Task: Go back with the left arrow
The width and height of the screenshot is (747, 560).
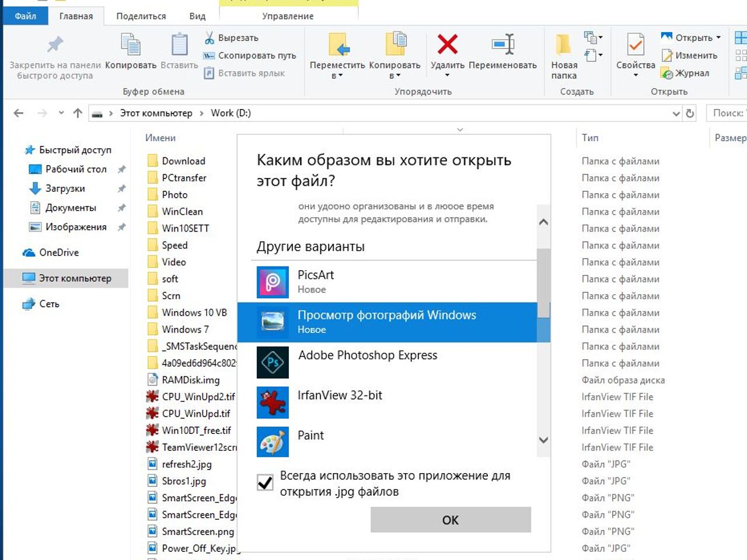Action: [x=19, y=113]
